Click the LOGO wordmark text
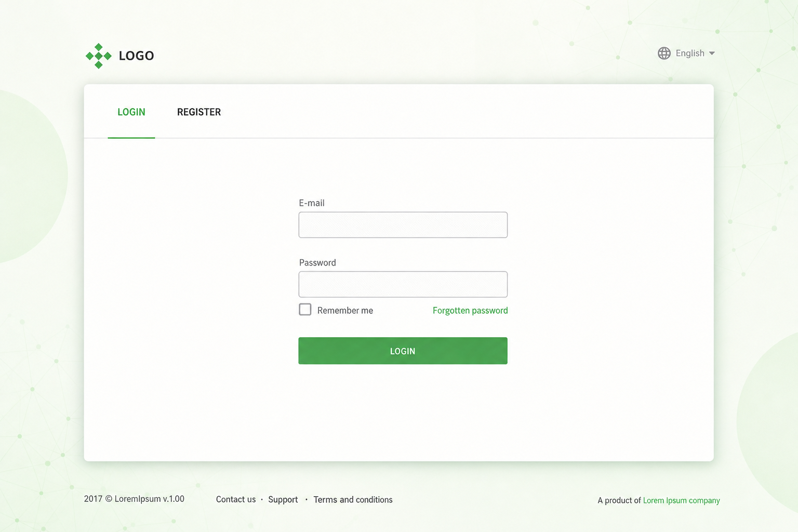 point(136,56)
